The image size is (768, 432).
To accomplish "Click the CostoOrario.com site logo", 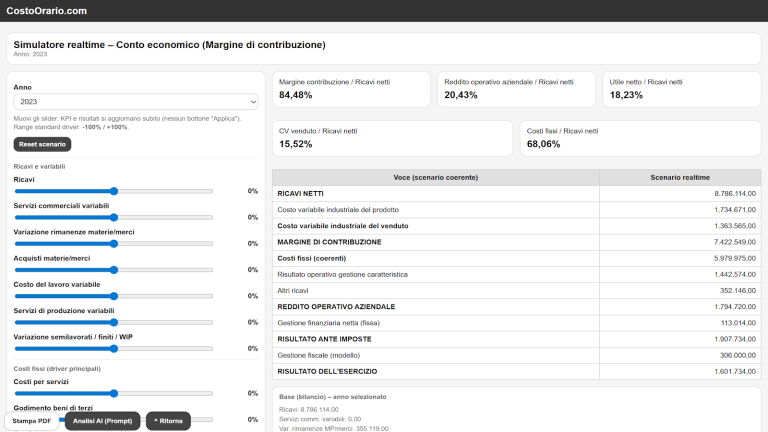I will coord(46,10).
